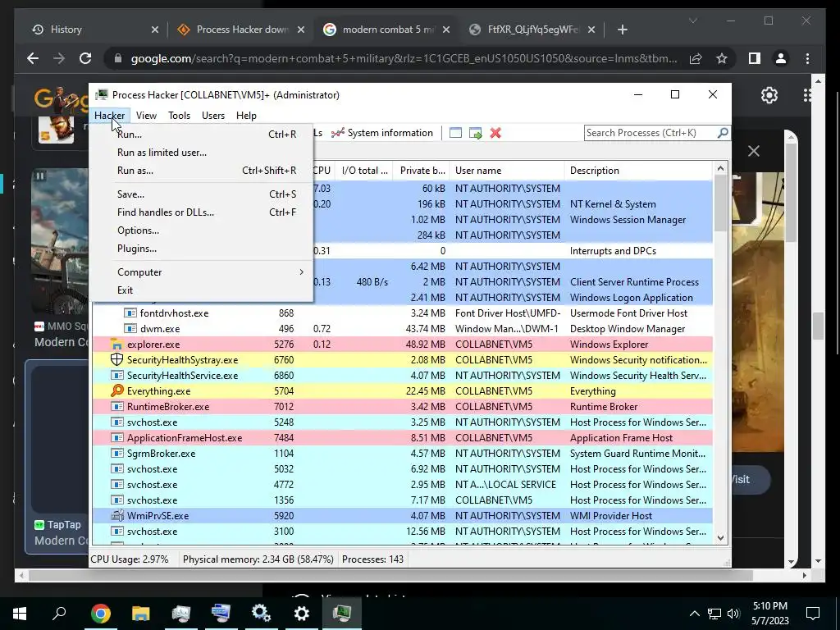Sort by I/O total column header
This screenshot has height=630, width=840.
pyautogui.click(x=364, y=171)
